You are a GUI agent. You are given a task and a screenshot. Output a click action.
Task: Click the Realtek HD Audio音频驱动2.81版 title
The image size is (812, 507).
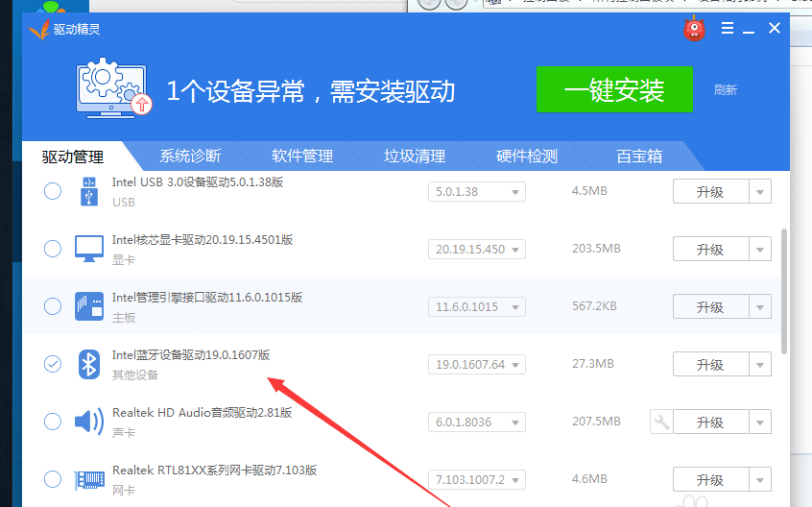coord(202,412)
